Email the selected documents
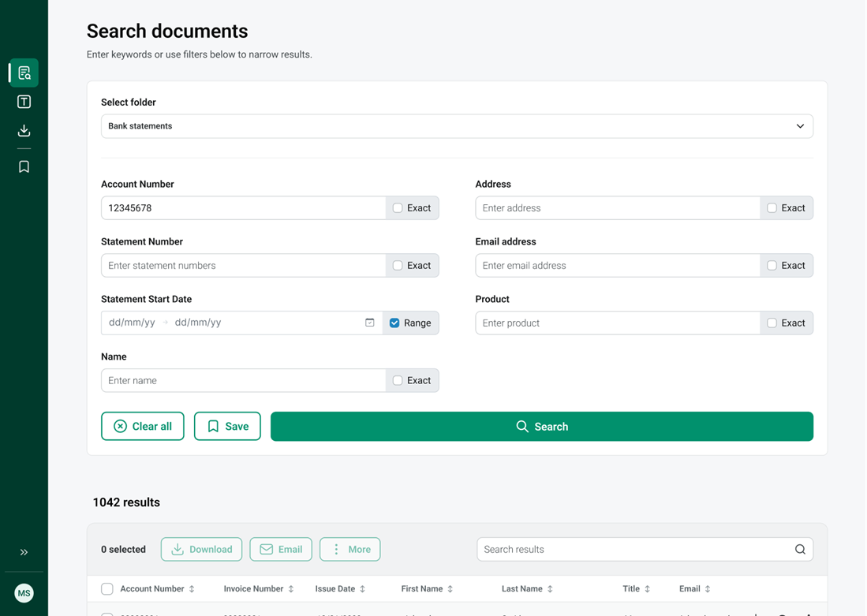This screenshot has width=867, height=616. 281,550
